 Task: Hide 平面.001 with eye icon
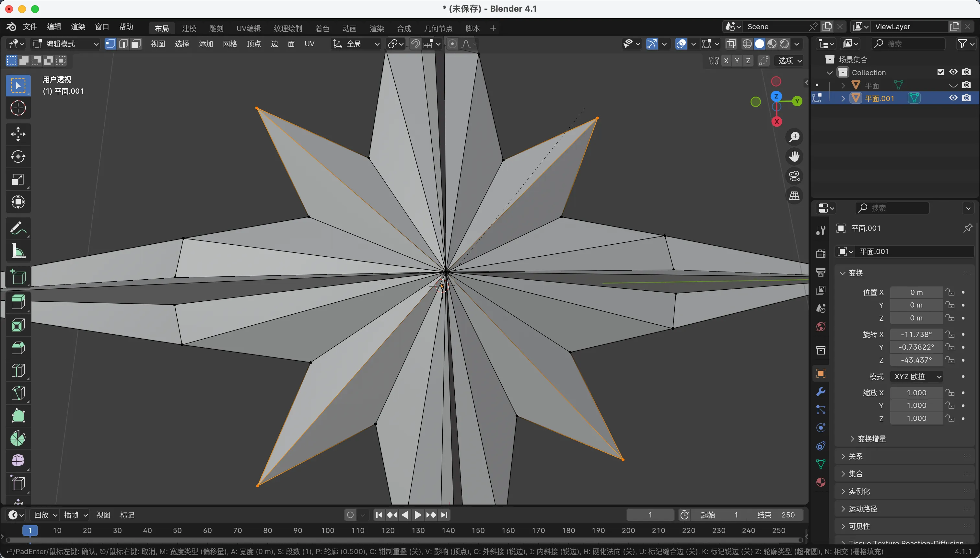(x=953, y=98)
